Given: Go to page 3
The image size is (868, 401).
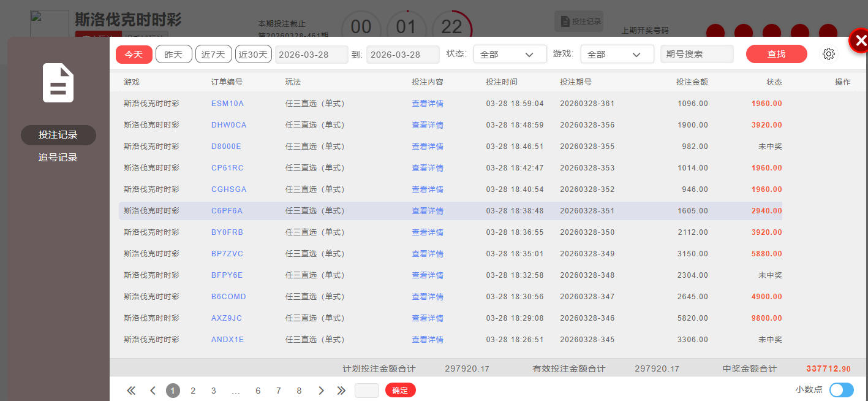Looking at the screenshot, I should (x=213, y=391).
